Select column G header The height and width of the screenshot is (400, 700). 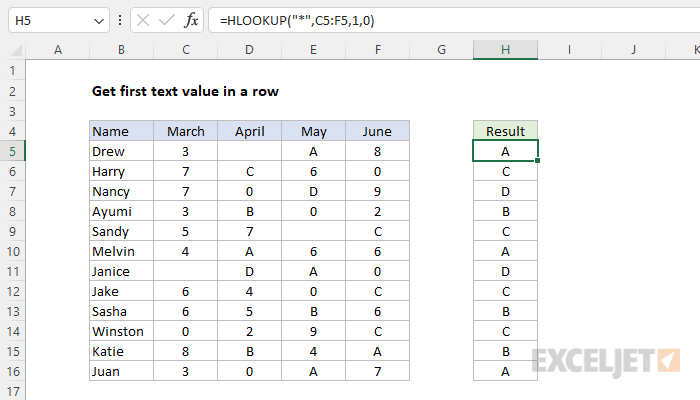click(442, 50)
